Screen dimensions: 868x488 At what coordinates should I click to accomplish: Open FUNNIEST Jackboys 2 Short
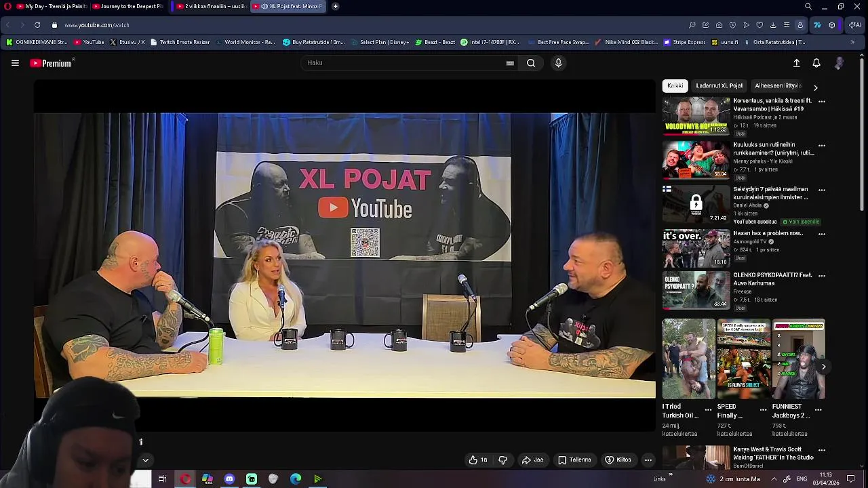coord(798,359)
